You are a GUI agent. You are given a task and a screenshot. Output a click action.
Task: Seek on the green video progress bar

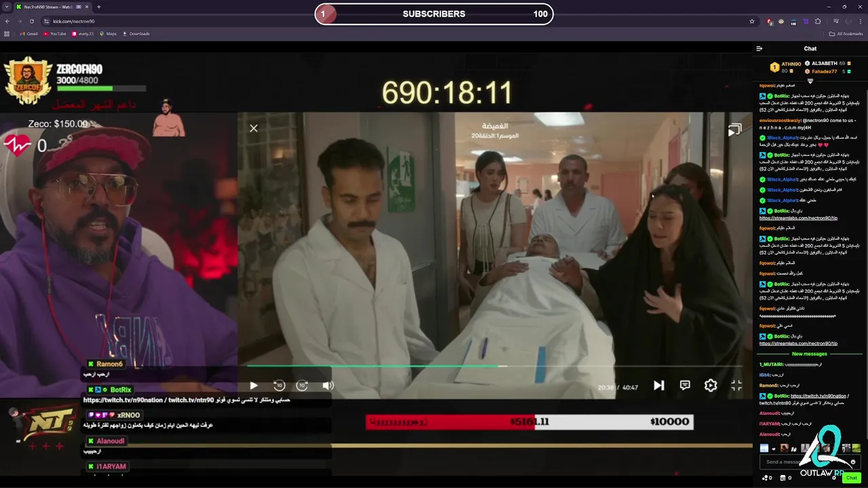coord(494,366)
